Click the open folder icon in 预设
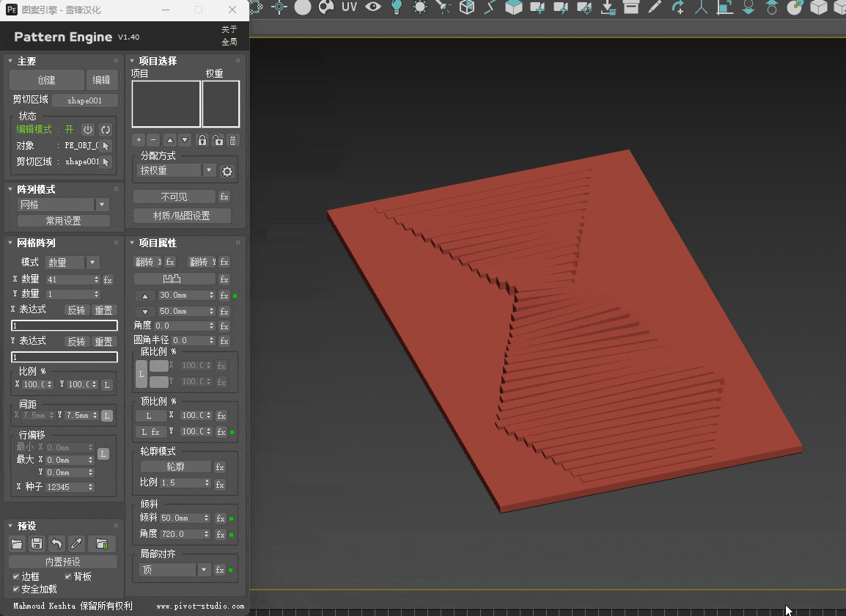This screenshot has width=846, height=616. pyautogui.click(x=18, y=544)
